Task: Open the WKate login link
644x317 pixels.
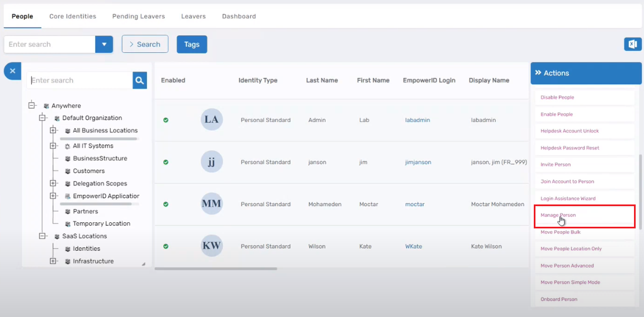Action: (414, 246)
